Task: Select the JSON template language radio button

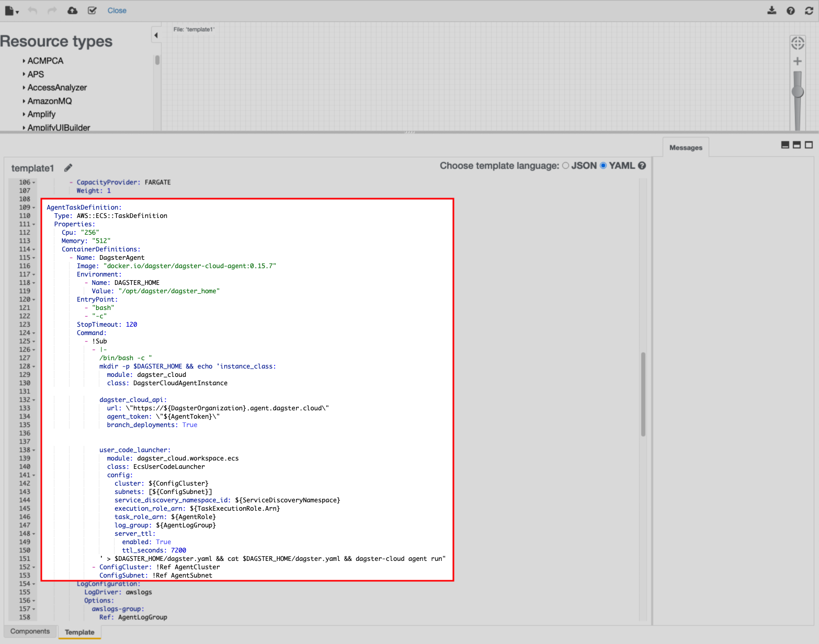Action: click(565, 165)
